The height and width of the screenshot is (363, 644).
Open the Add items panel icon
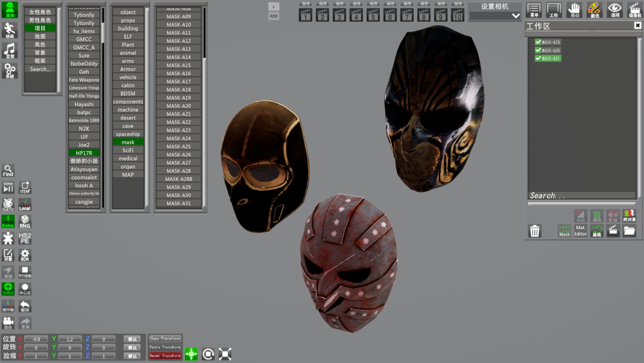(x=10, y=10)
